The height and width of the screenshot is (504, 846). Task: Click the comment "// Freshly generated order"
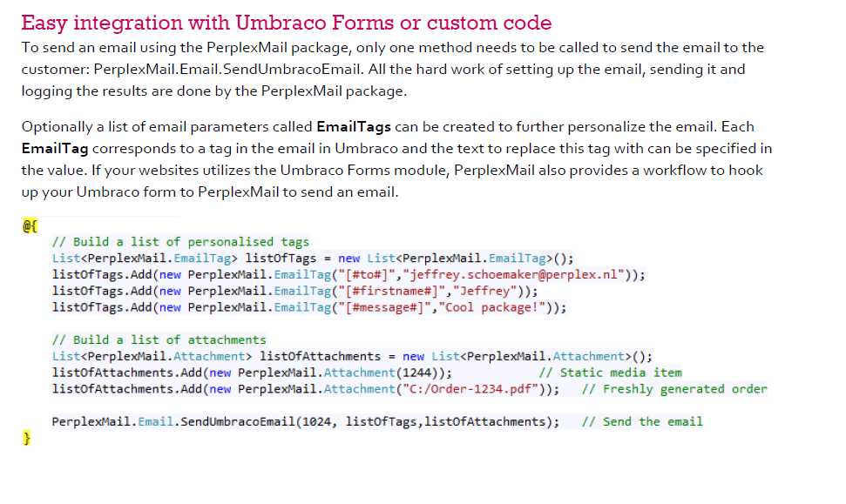[674, 388]
